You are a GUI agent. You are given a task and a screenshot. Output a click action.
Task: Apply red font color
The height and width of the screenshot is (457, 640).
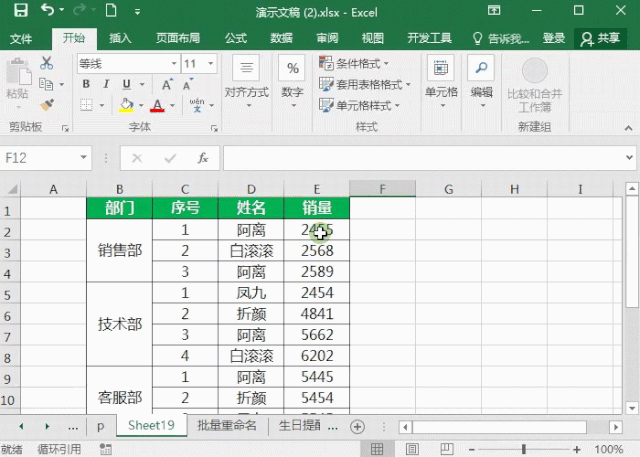click(157, 105)
